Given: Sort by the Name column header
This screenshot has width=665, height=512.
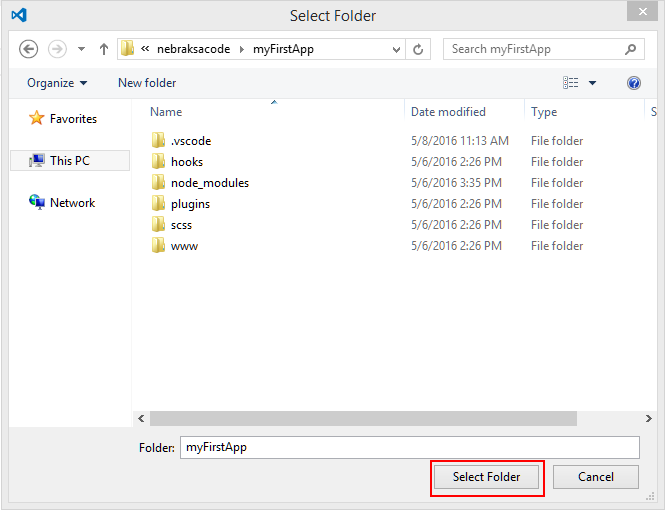Looking at the screenshot, I should (166, 112).
